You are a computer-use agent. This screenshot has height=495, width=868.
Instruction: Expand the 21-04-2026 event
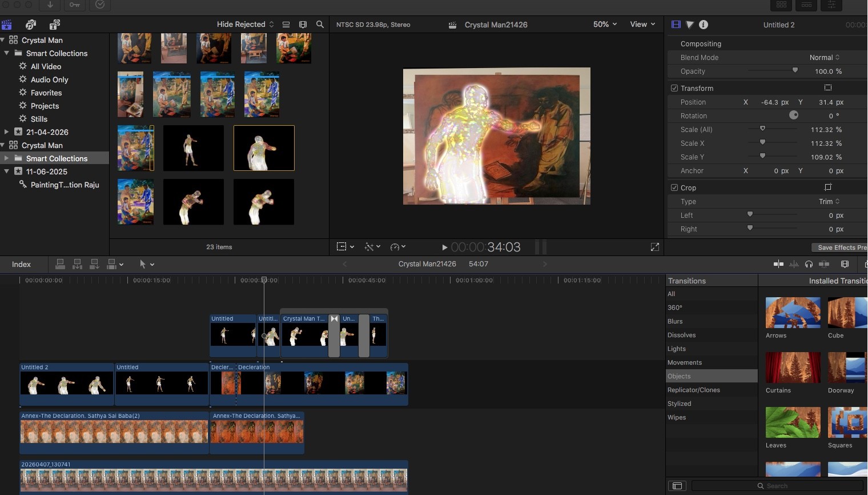6,132
